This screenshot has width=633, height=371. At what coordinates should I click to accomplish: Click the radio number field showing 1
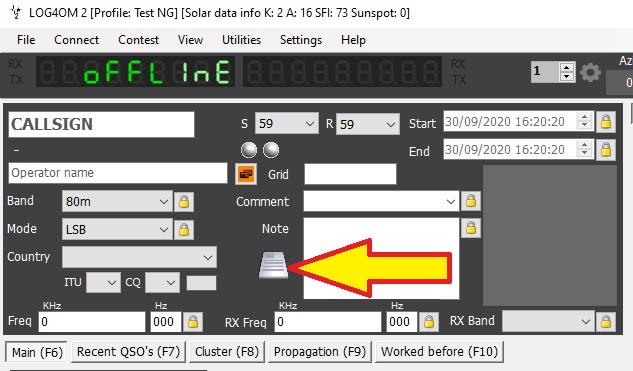tap(545, 72)
